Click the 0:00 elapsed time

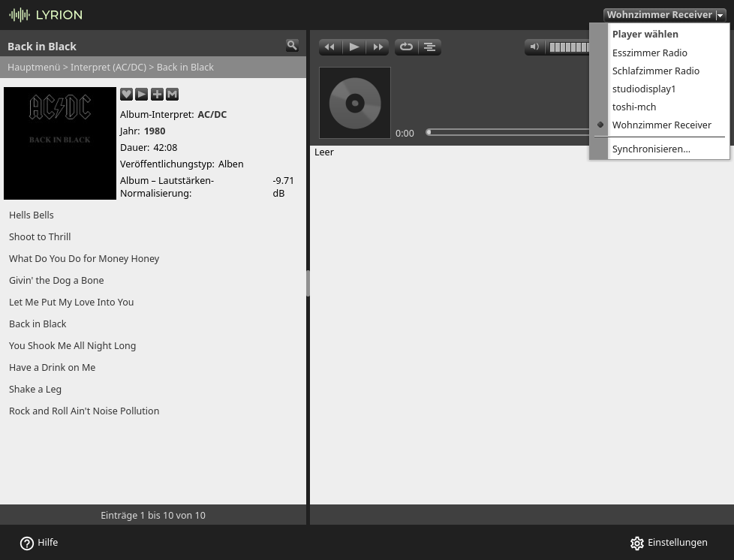tap(405, 134)
